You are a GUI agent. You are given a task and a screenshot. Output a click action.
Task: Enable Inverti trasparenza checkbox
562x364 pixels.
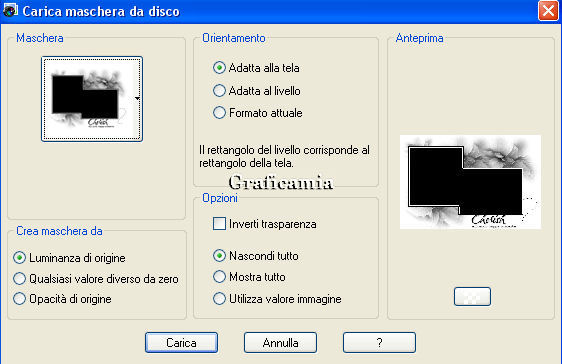pos(265,224)
